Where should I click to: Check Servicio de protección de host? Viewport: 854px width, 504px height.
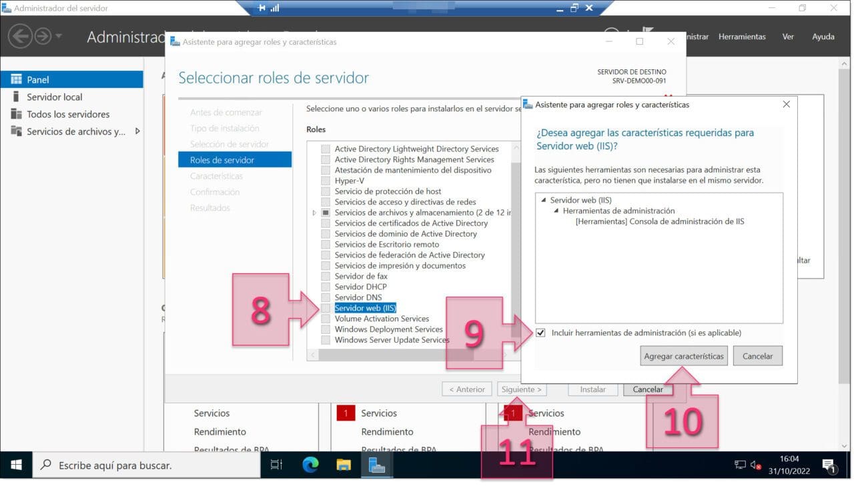(326, 191)
